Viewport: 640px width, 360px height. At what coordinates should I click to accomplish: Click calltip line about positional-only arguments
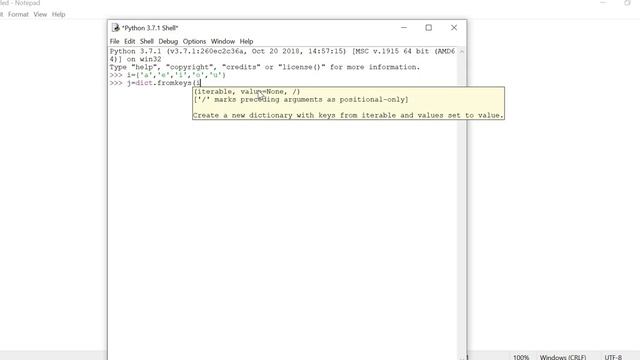coord(301,100)
